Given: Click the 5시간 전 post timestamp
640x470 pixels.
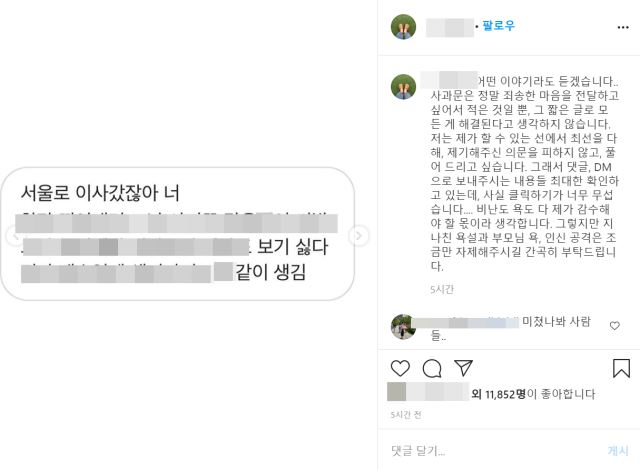Looking at the screenshot, I should [x=406, y=415].
